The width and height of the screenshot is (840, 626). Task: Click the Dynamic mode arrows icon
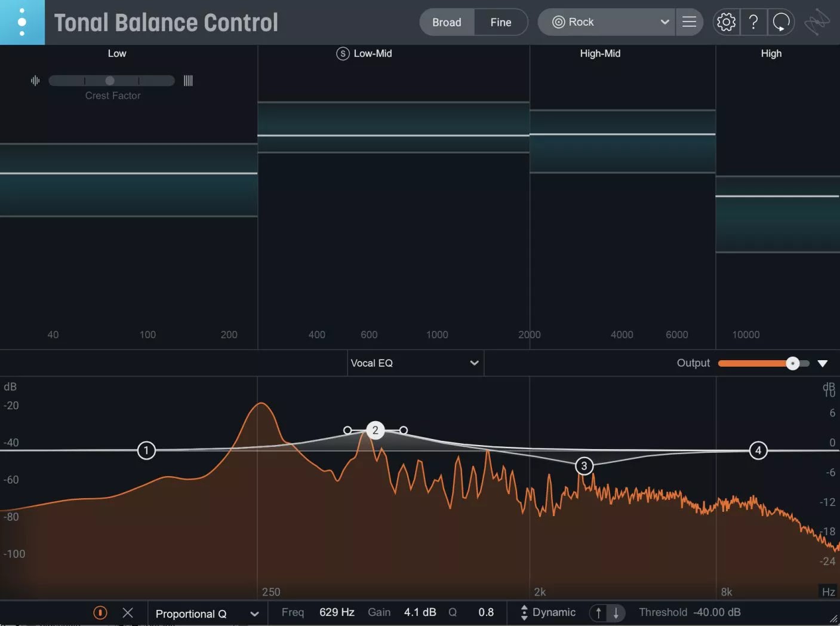click(524, 612)
